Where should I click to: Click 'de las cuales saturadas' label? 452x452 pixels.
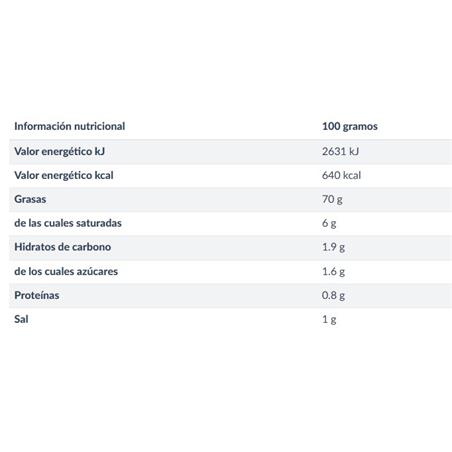click(68, 223)
